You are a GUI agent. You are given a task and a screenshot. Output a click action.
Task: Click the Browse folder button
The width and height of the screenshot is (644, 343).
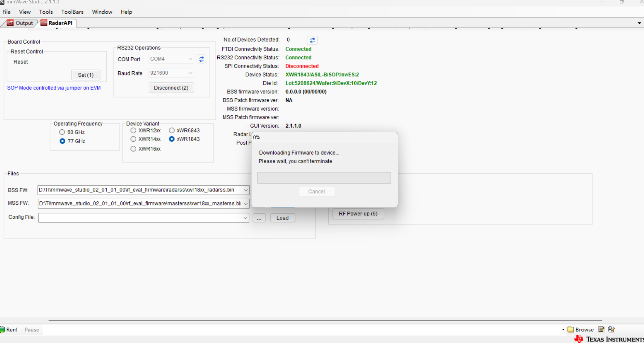tap(580, 330)
